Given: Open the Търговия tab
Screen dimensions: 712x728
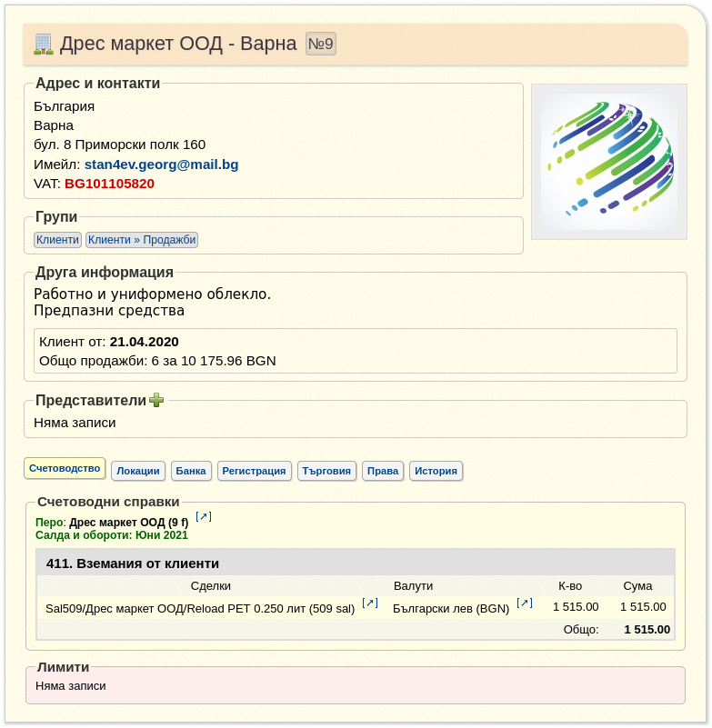Looking at the screenshot, I should click(x=326, y=471).
